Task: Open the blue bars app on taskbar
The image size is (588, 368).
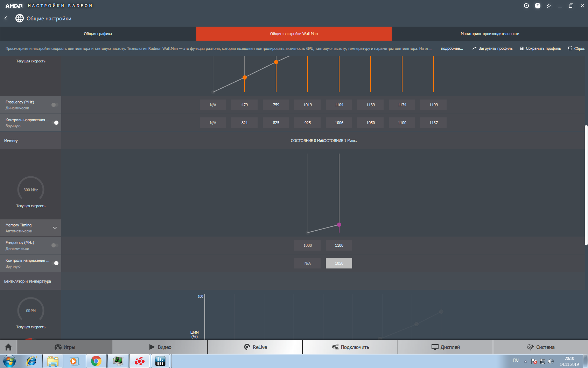Action: tap(161, 361)
